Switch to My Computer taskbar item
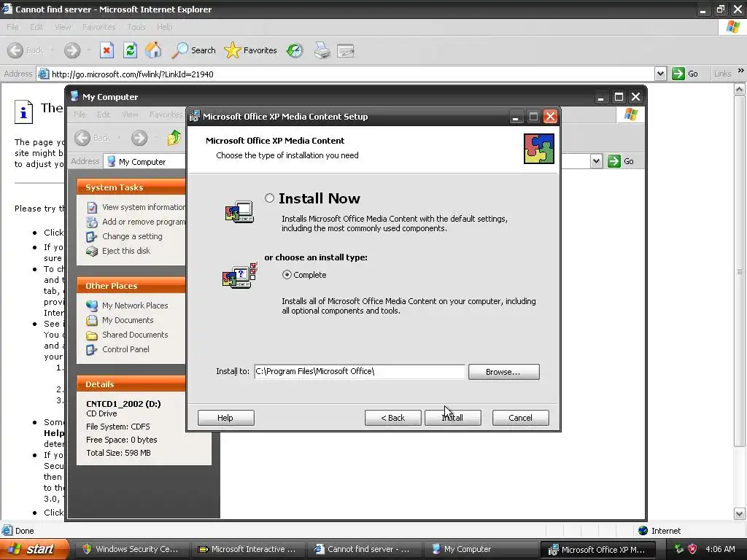The image size is (747, 560). coord(480,549)
